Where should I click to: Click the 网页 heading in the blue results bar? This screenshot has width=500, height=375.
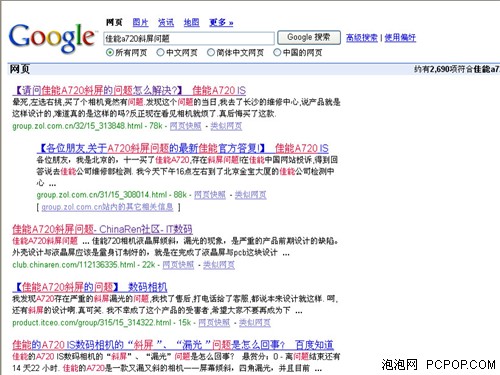point(20,69)
